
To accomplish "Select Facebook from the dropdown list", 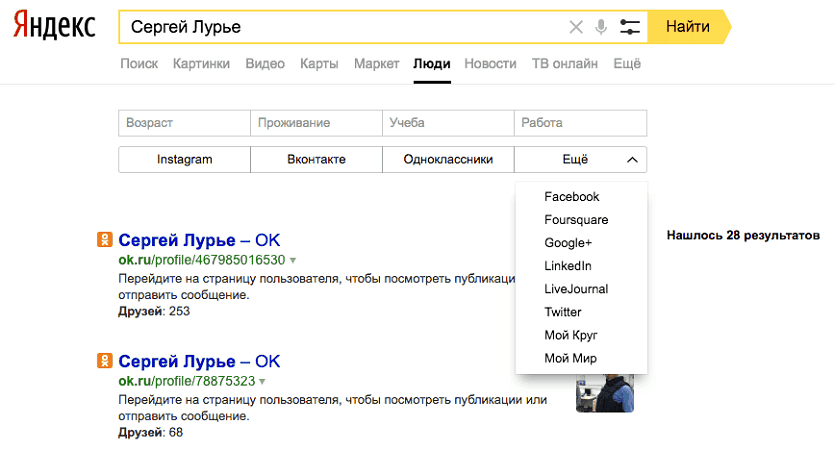I will click(x=572, y=197).
